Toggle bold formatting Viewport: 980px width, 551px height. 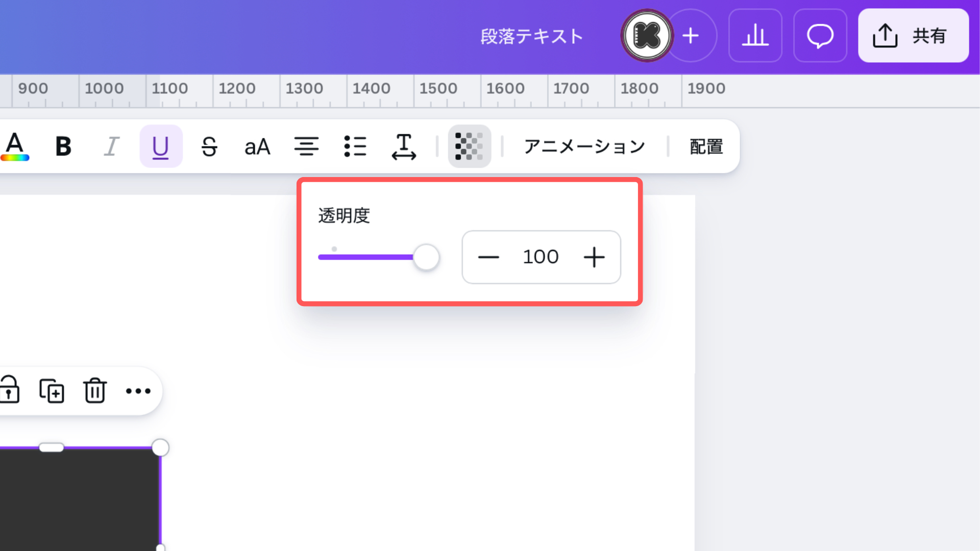click(x=63, y=146)
